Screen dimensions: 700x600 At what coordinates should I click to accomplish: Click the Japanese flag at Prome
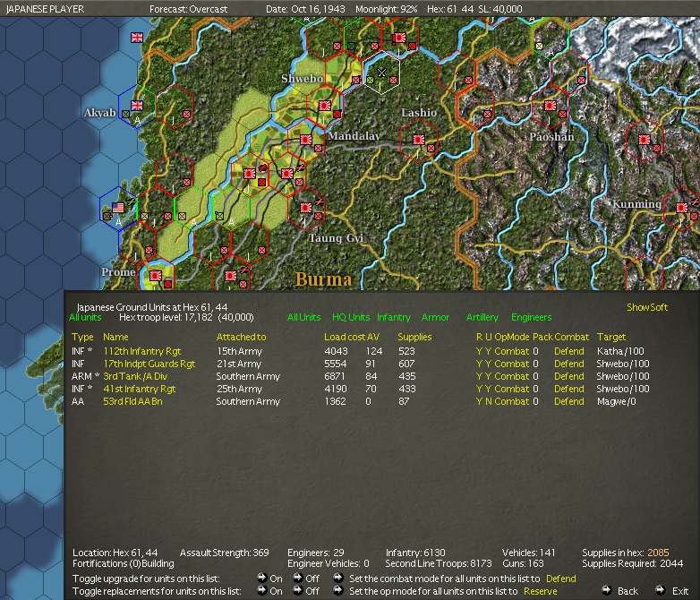point(156,276)
